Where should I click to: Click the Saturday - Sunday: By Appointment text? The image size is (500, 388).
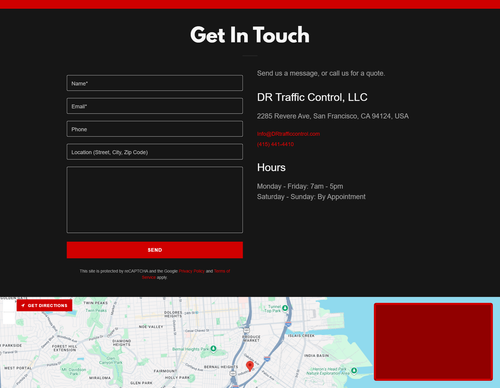[x=311, y=197]
